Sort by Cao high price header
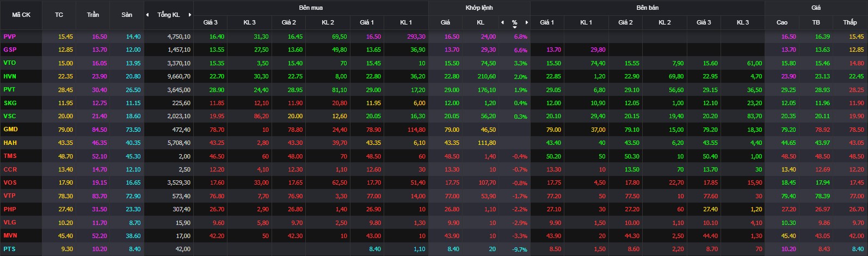 782,22
